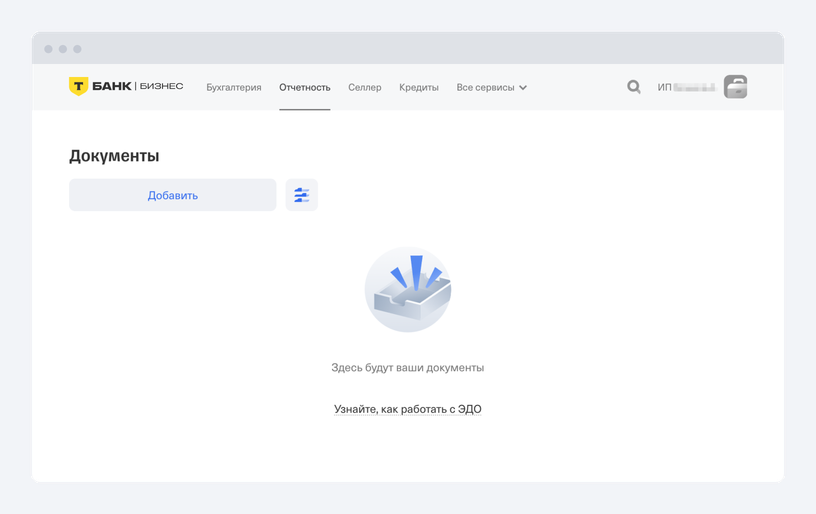Go to the Селлер section
The image size is (816, 514).
[x=364, y=88]
